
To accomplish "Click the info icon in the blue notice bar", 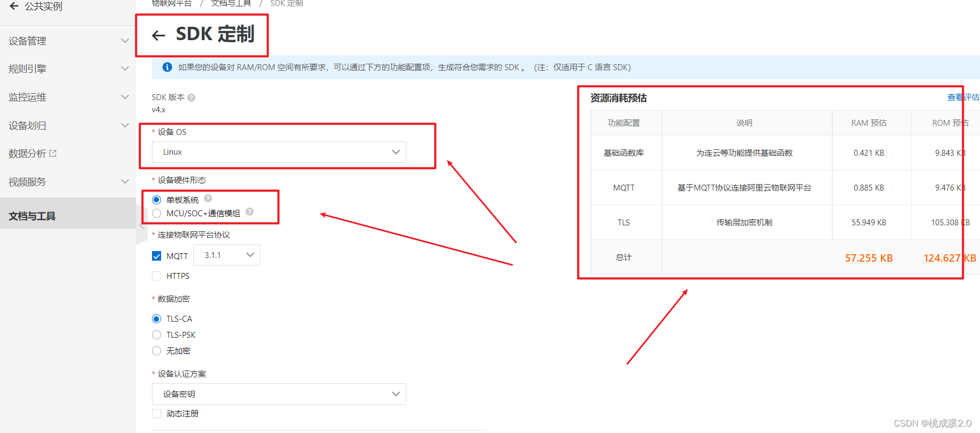I will click(x=167, y=67).
